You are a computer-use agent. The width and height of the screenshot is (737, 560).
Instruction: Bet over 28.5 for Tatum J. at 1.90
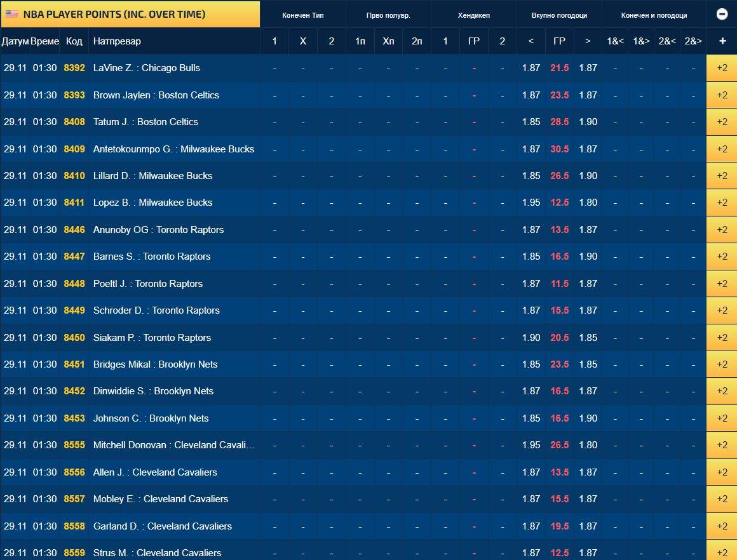pos(588,122)
